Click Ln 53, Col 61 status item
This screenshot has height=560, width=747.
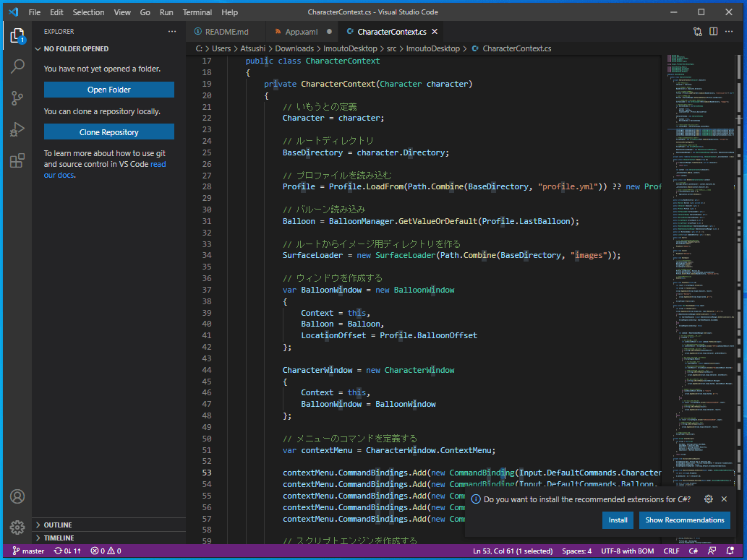(x=513, y=551)
